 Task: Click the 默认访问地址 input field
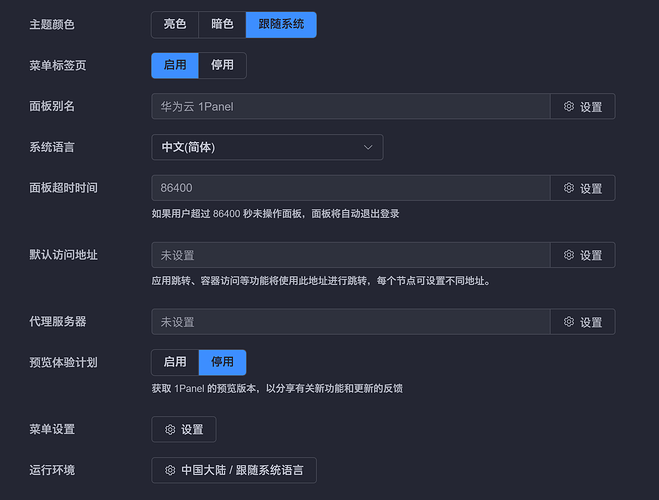point(351,255)
